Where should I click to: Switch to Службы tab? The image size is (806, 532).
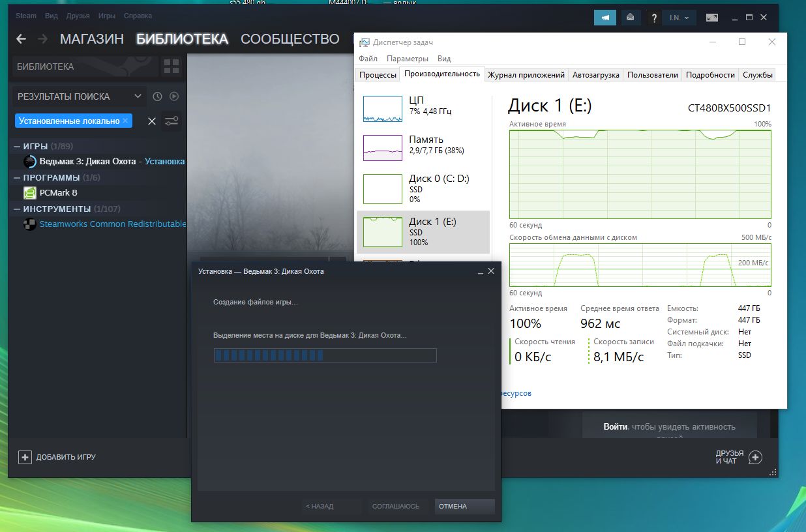pyautogui.click(x=757, y=75)
